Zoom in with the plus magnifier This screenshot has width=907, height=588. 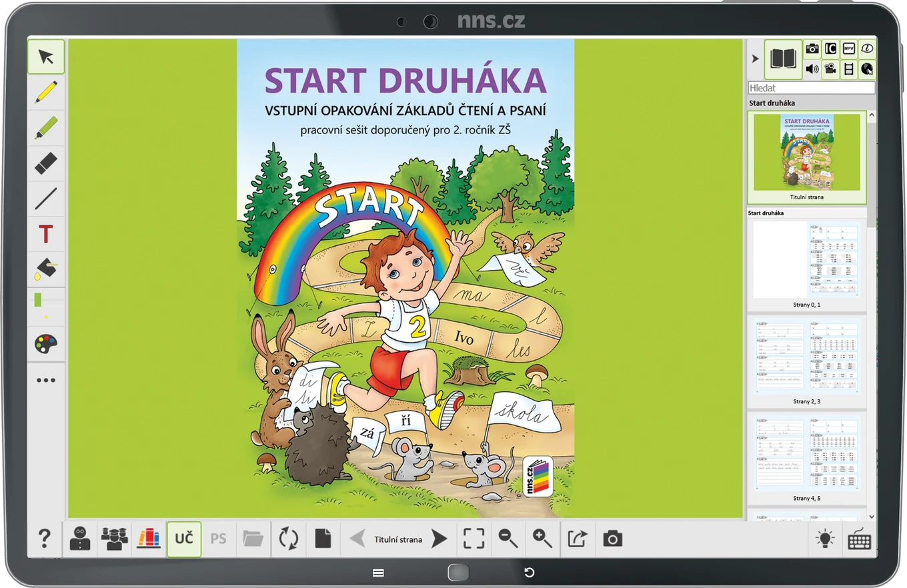click(542, 539)
